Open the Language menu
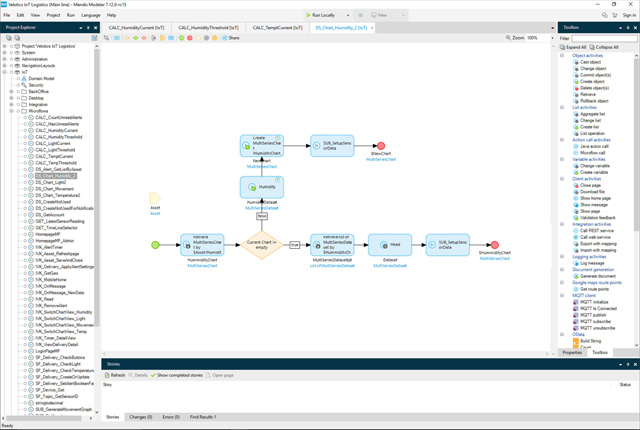 (x=91, y=15)
